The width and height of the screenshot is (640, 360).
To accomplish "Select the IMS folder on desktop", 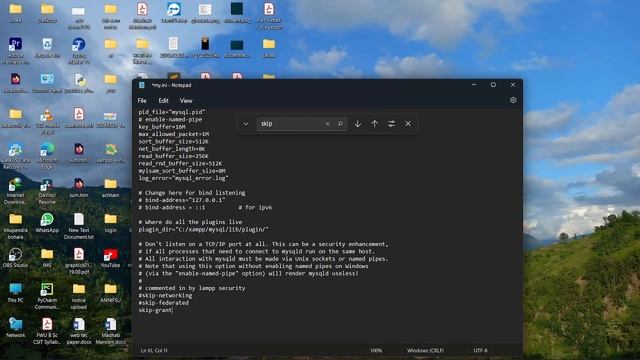I will click(47, 258).
